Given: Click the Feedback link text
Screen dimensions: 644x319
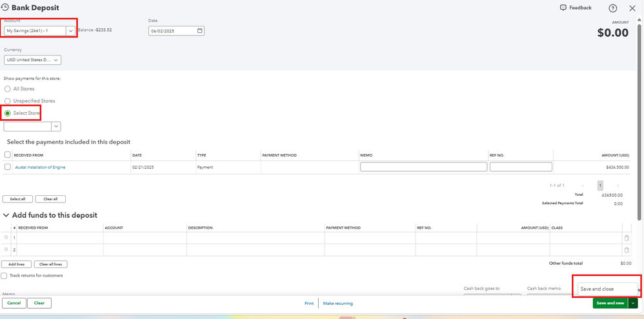Looking at the screenshot, I should click(580, 8).
